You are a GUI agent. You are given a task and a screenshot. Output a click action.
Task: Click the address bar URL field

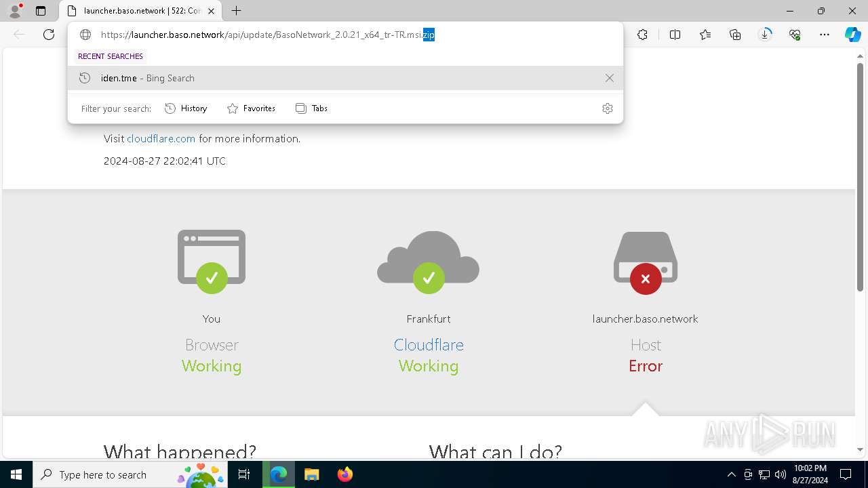pos(346,35)
